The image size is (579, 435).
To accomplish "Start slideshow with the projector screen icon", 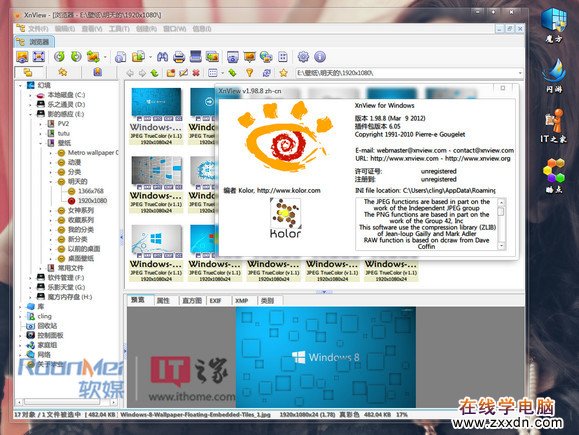I will point(250,57).
